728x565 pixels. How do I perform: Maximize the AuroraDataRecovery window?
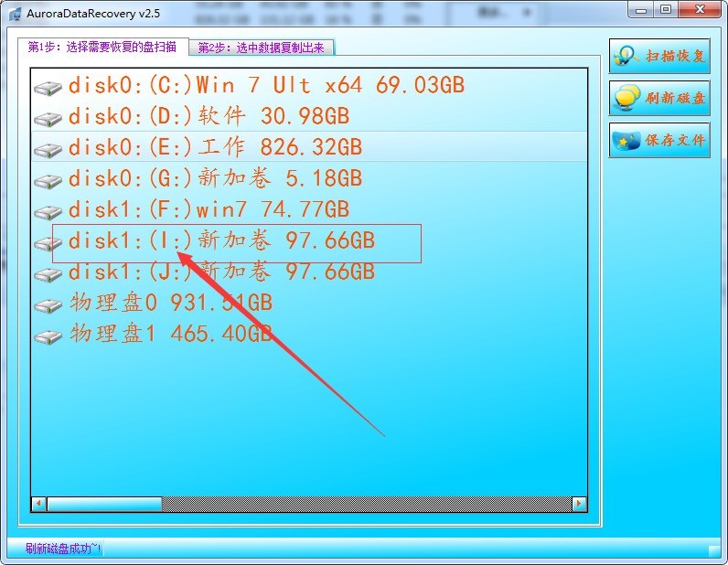(x=666, y=10)
